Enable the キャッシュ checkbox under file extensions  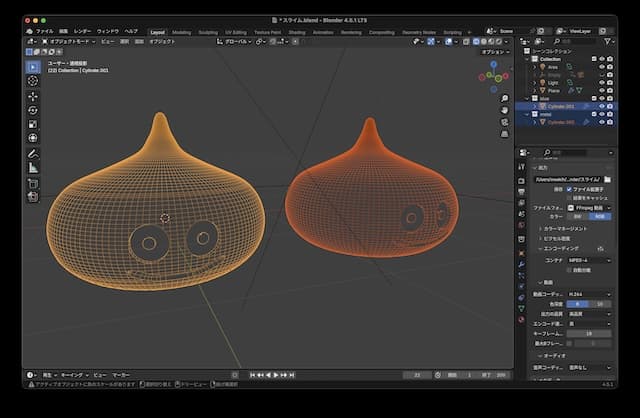coord(569,198)
